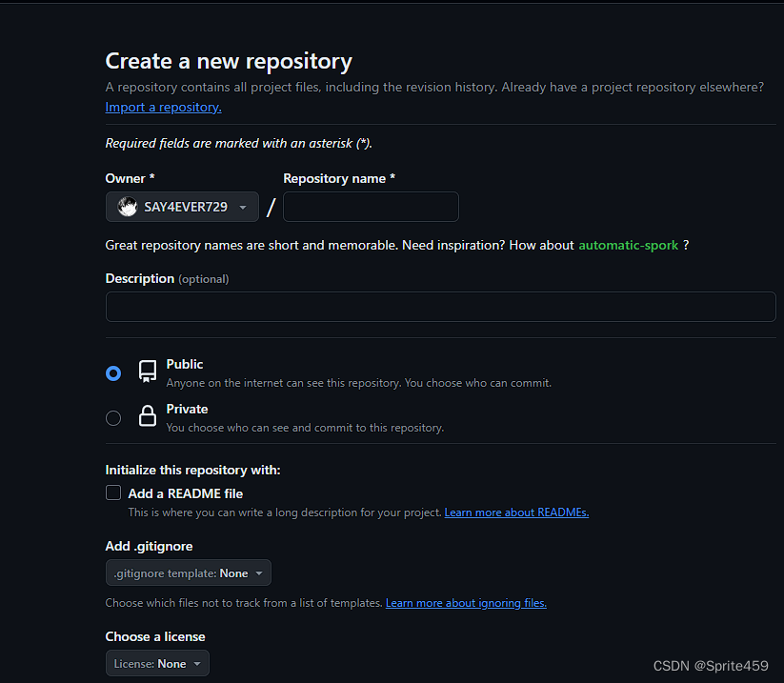Enable the Add a README file checkbox
The width and height of the screenshot is (784, 683).
[x=112, y=492]
